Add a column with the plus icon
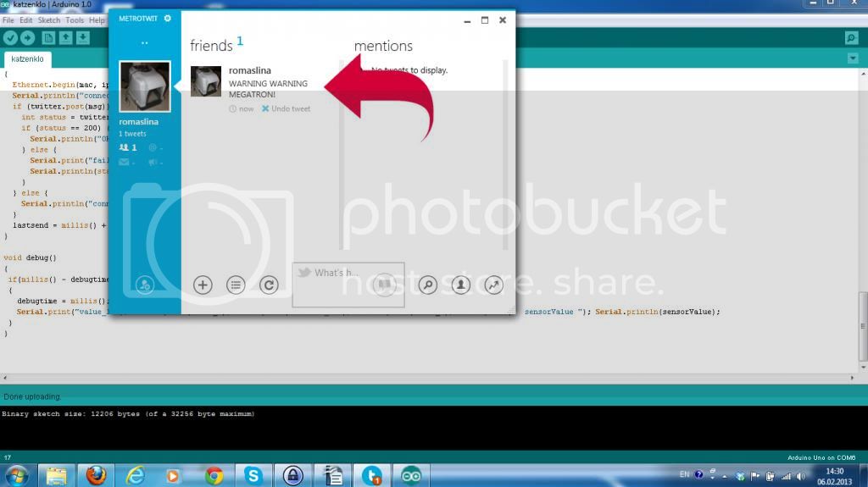This screenshot has height=487, width=868. [x=203, y=285]
